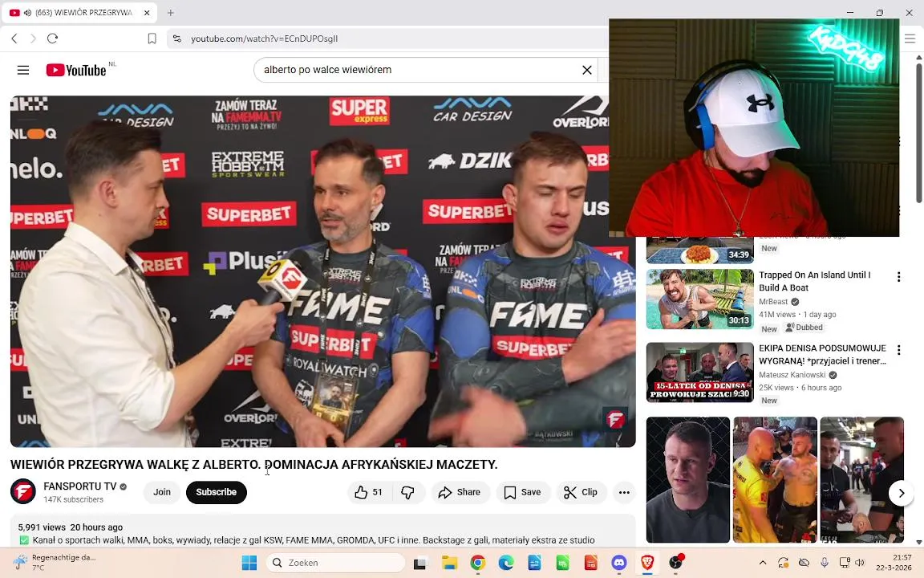Open Brave main menu icon
924x578 pixels.
(x=910, y=39)
